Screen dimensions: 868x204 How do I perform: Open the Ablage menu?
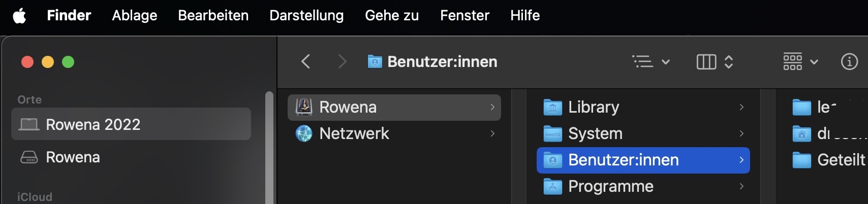coord(135,16)
